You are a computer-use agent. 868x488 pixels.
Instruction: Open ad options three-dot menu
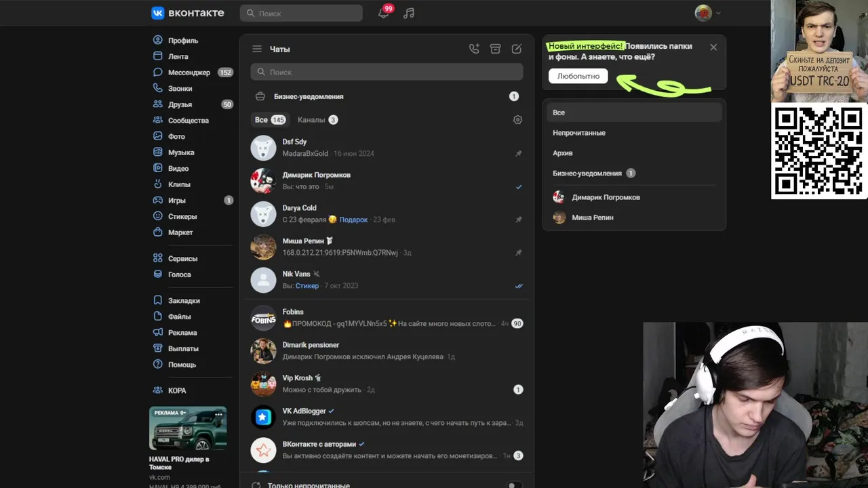tap(218, 413)
